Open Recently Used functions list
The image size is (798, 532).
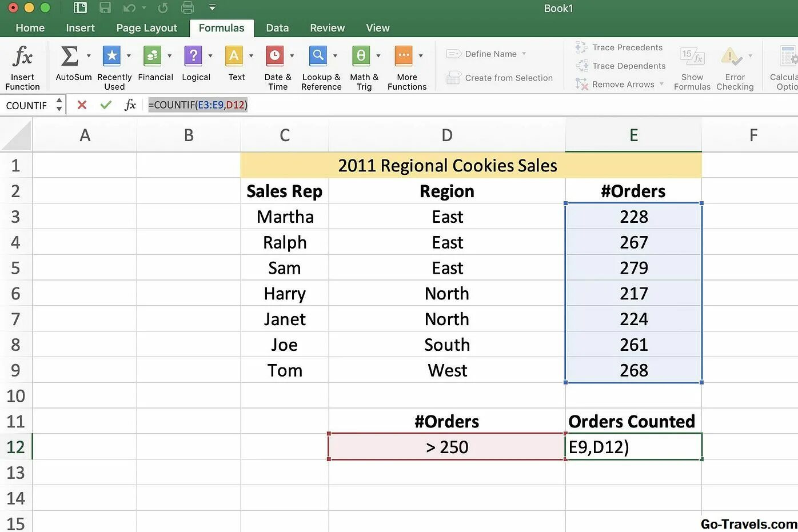click(113, 56)
